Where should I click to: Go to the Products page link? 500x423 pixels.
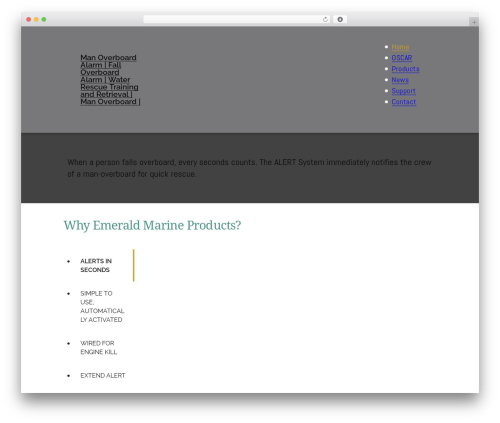405,69
